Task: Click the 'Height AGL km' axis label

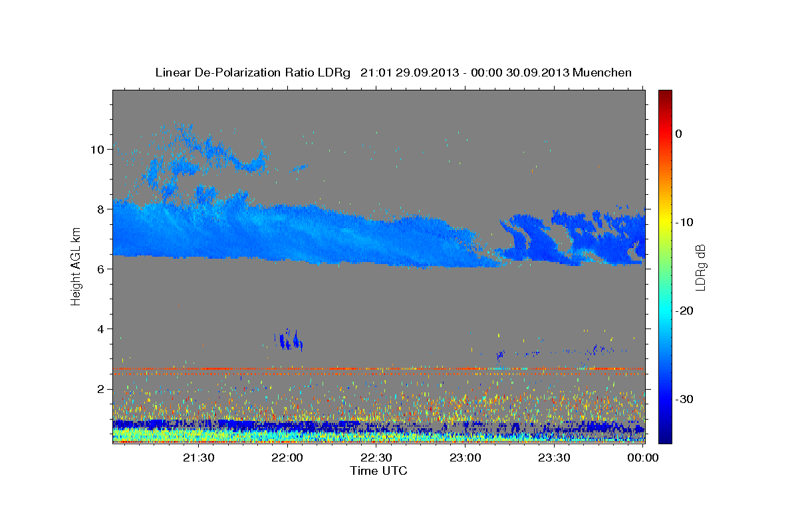Action: coord(76,266)
